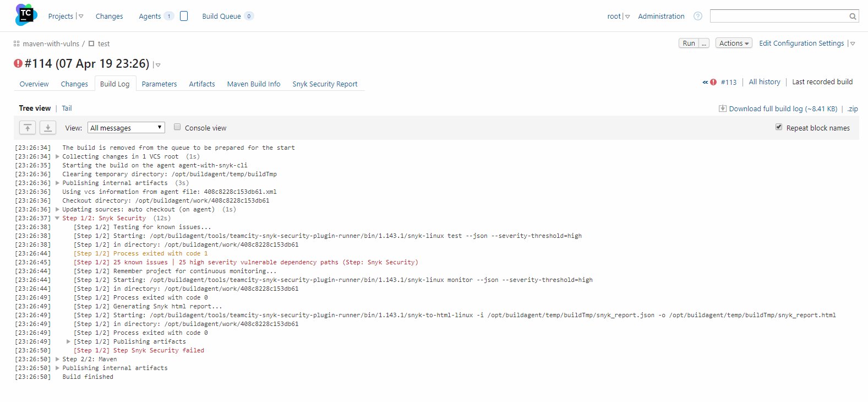Click the agent status square icon
This screenshot has width=868, height=402.
click(x=184, y=16)
